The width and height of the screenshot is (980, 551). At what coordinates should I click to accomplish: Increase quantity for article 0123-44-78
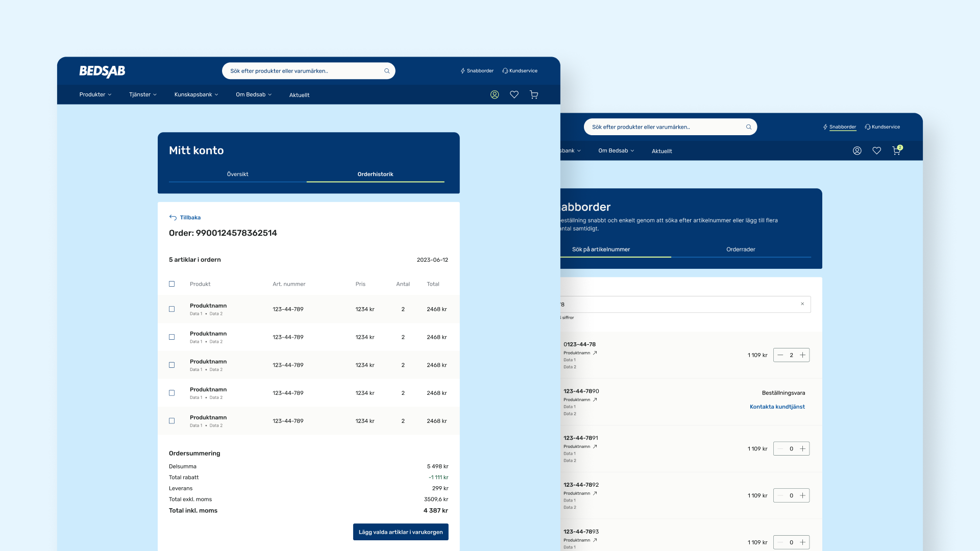(x=803, y=355)
